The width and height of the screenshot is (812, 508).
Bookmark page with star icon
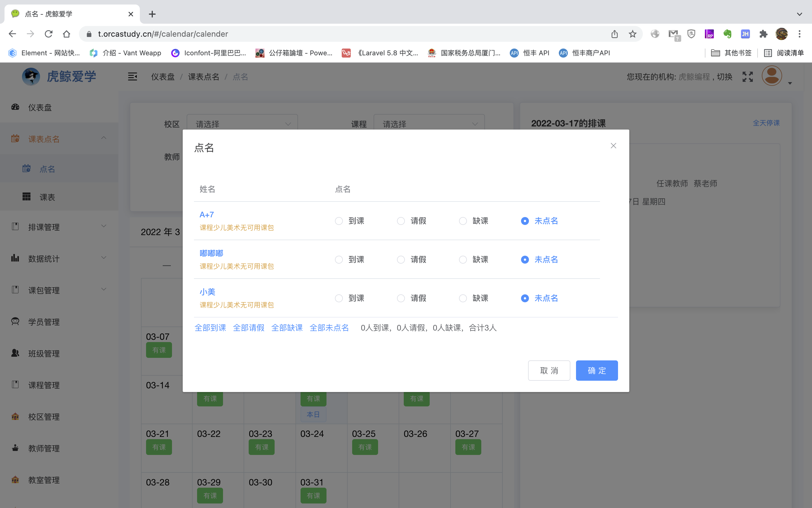click(x=632, y=34)
